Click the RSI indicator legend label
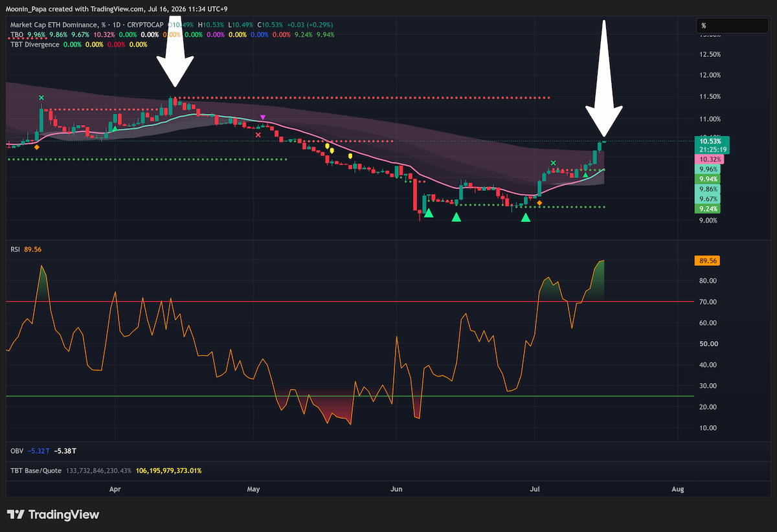Screen dimensions: 777x532 click(16, 249)
